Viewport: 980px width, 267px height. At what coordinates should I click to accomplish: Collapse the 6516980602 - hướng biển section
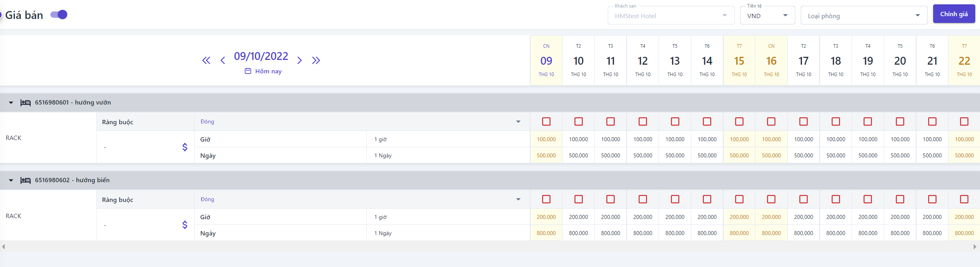pyautogui.click(x=11, y=180)
